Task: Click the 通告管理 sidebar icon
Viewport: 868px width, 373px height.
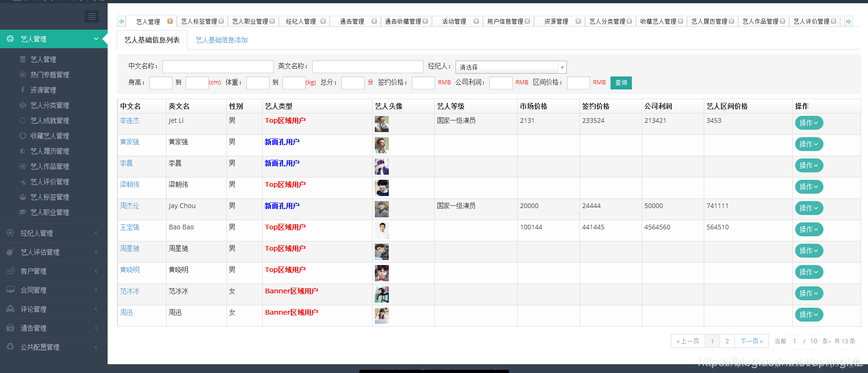Action: (x=10, y=328)
